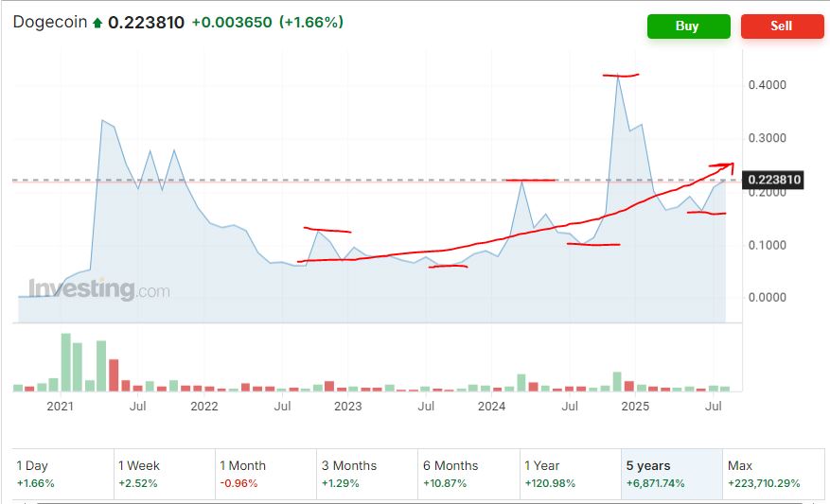830x504 pixels.
Task: Switch to the 1 Month timeframe
Action: pyautogui.click(x=266, y=474)
